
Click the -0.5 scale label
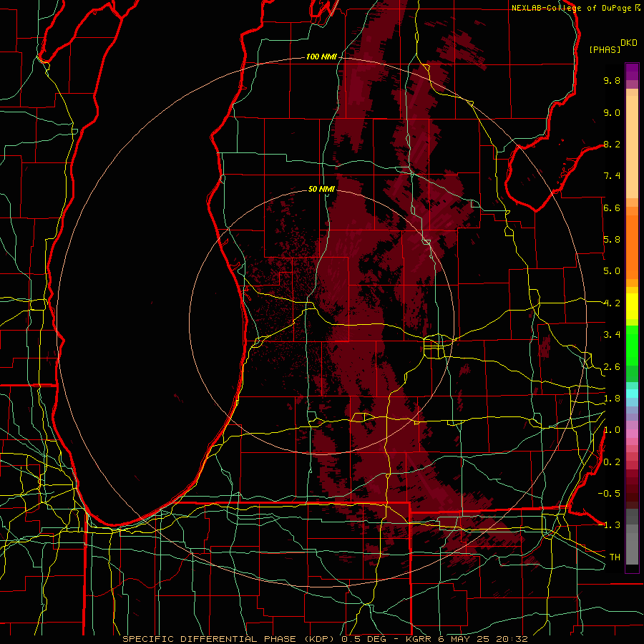tap(609, 494)
